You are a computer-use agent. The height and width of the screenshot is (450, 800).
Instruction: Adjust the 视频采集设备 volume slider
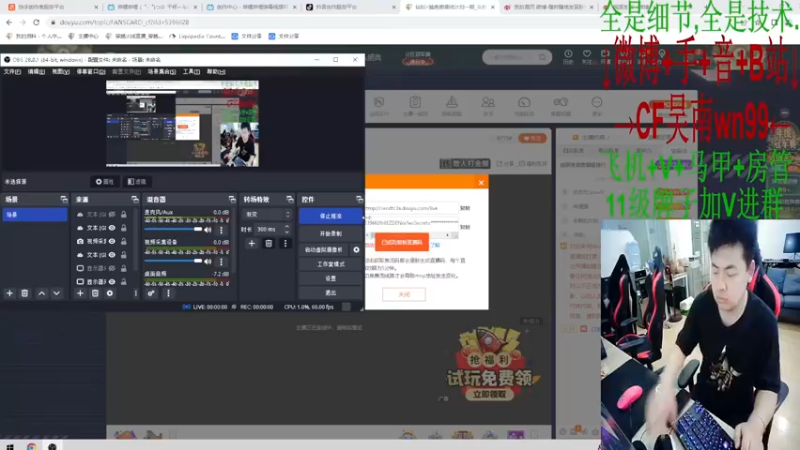pos(173,261)
